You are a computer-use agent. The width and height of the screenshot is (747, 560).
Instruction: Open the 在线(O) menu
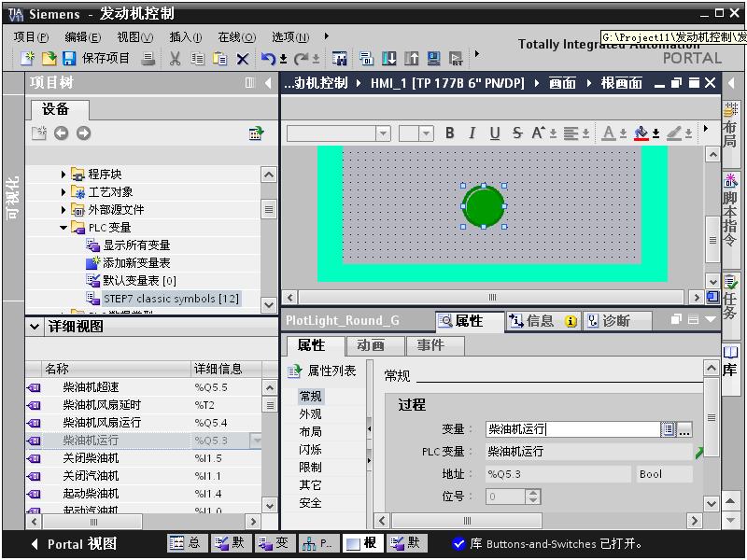pos(237,36)
